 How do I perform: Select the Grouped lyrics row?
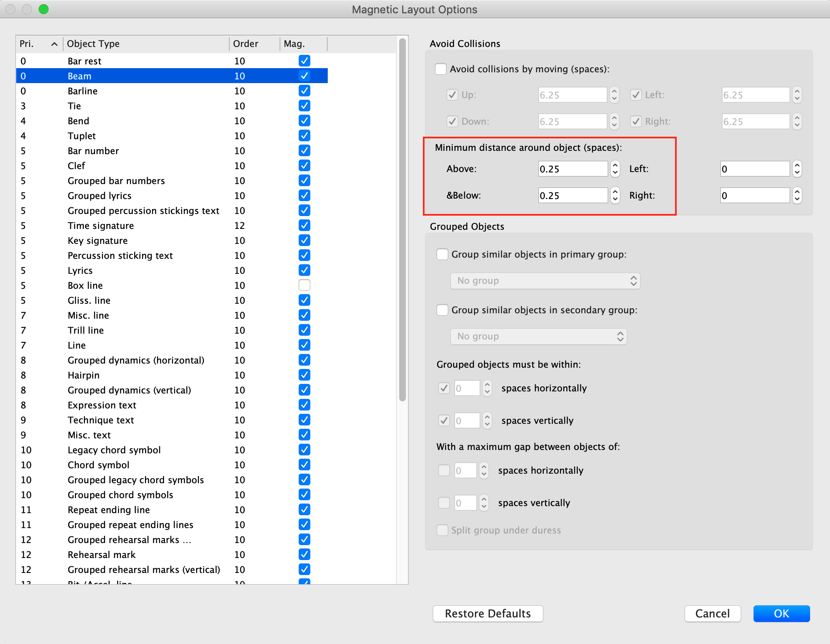point(172,195)
